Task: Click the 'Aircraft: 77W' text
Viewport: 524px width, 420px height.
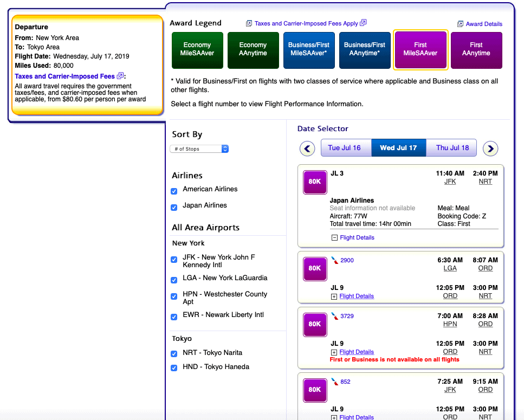Action: point(348,216)
